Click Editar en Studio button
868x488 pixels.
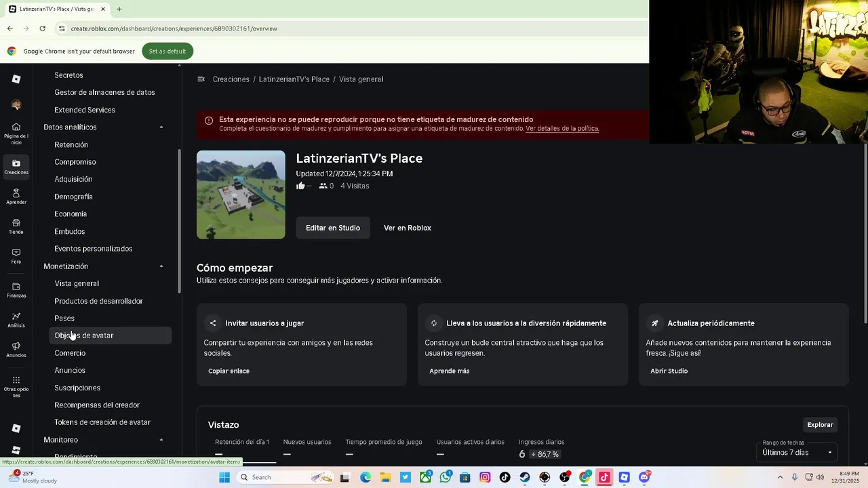pyautogui.click(x=333, y=228)
